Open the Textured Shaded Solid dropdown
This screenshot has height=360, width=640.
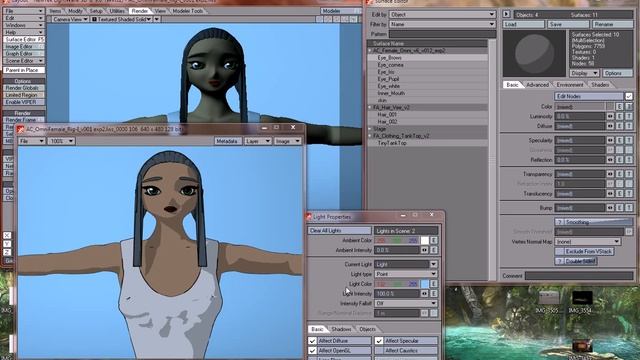point(121,19)
